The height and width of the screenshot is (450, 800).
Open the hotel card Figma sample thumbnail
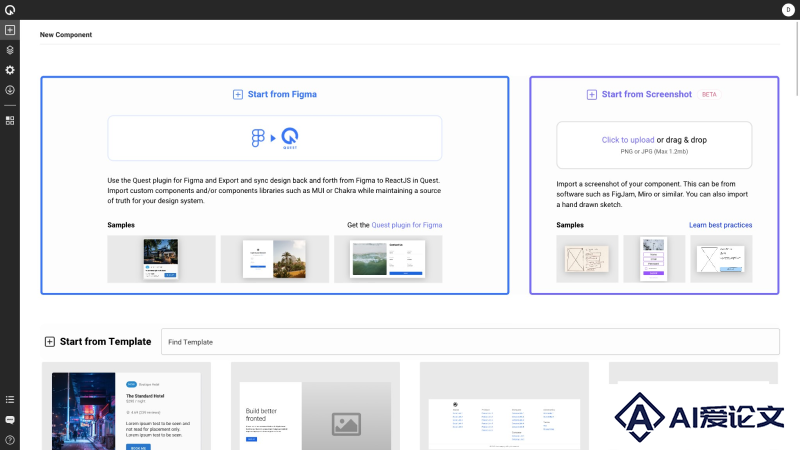coord(161,259)
